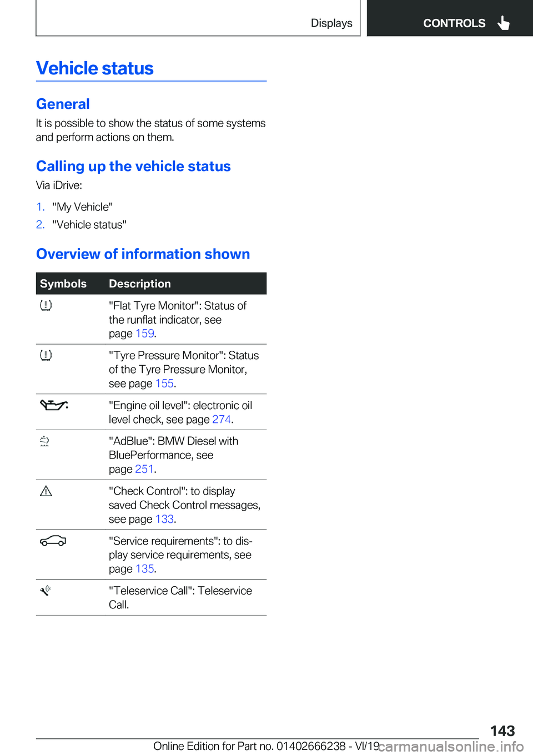533x756 pixels.
Task: Open page 133 link for Check Control messages
Action: tap(164, 520)
